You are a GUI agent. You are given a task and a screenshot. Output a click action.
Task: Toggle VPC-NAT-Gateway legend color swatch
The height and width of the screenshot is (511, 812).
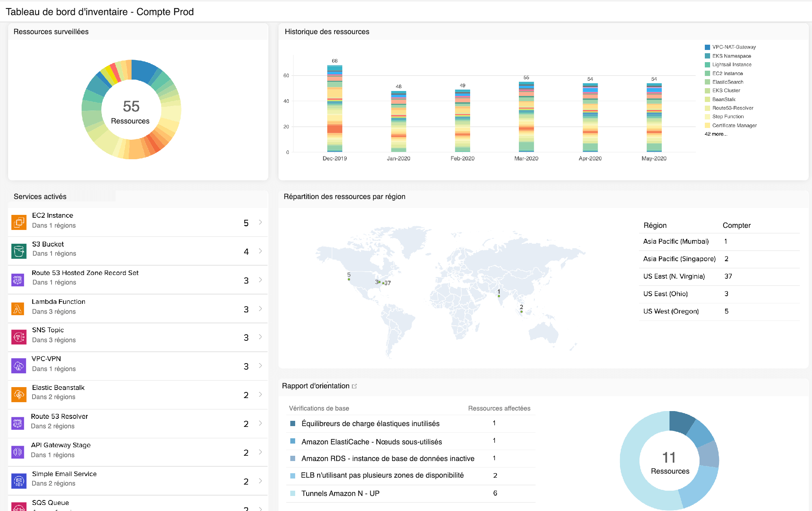708,47
